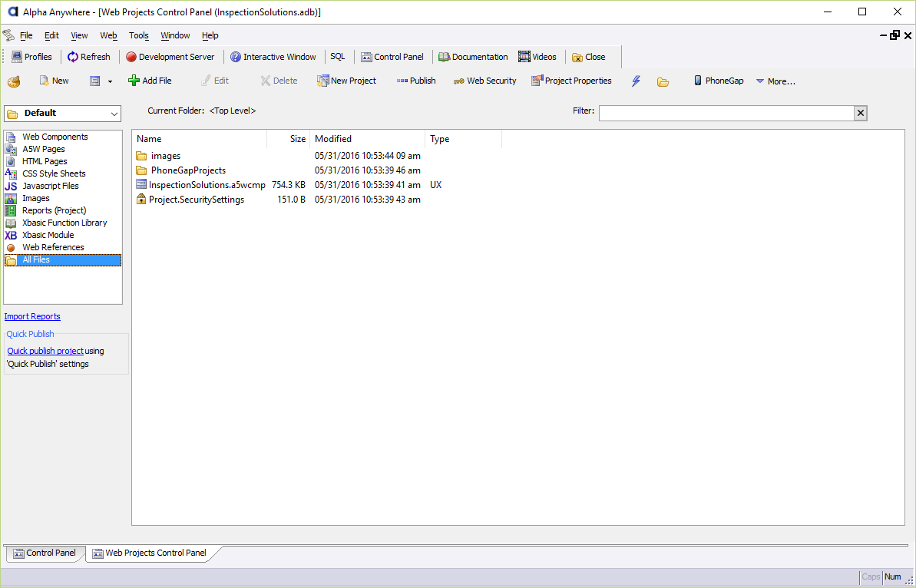
Task: Open the Window menu
Action: pyautogui.click(x=175, y=35)
